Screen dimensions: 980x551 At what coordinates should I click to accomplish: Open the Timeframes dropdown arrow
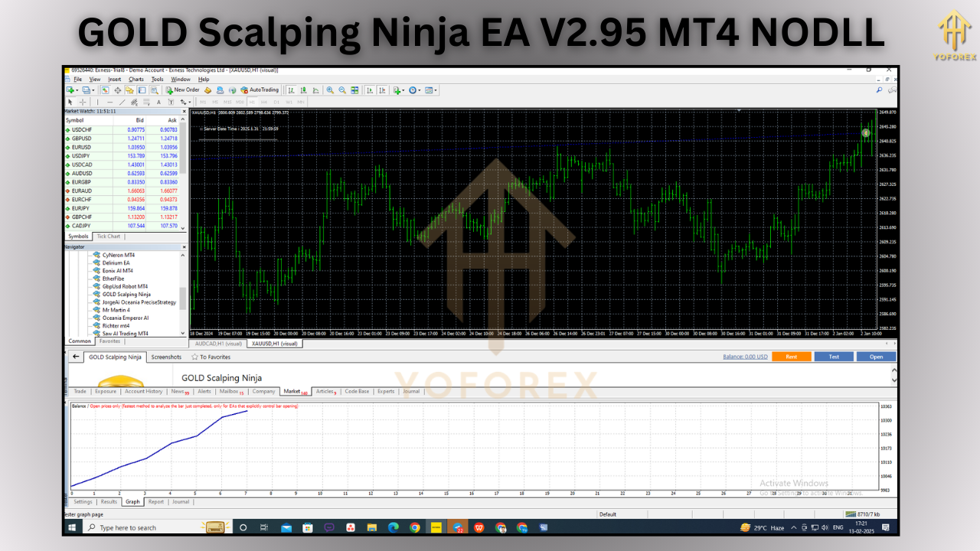click(419, 90)
